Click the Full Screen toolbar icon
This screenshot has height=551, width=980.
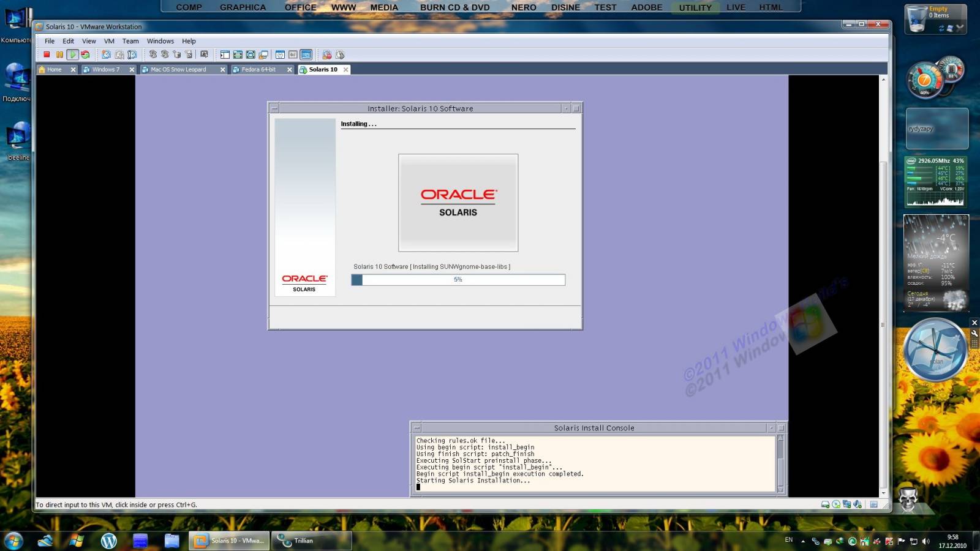(x=251, y=54)
